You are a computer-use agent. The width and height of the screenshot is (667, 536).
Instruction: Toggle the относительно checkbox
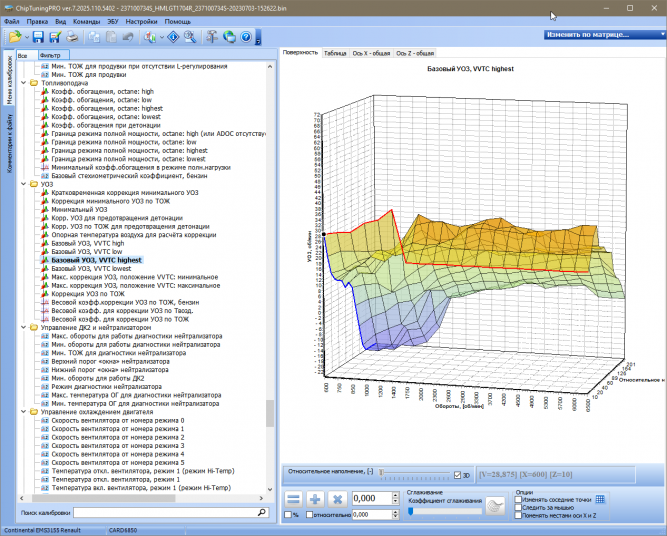309,515
